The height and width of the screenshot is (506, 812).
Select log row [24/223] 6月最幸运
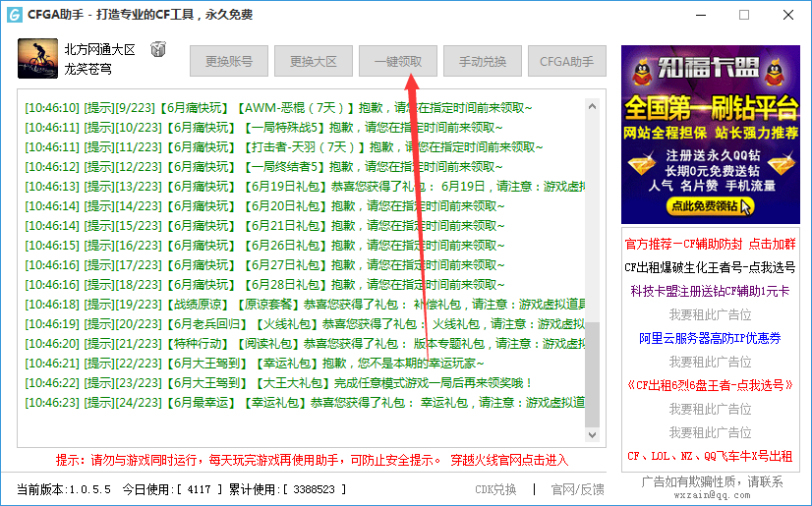(x=305, y=403)
